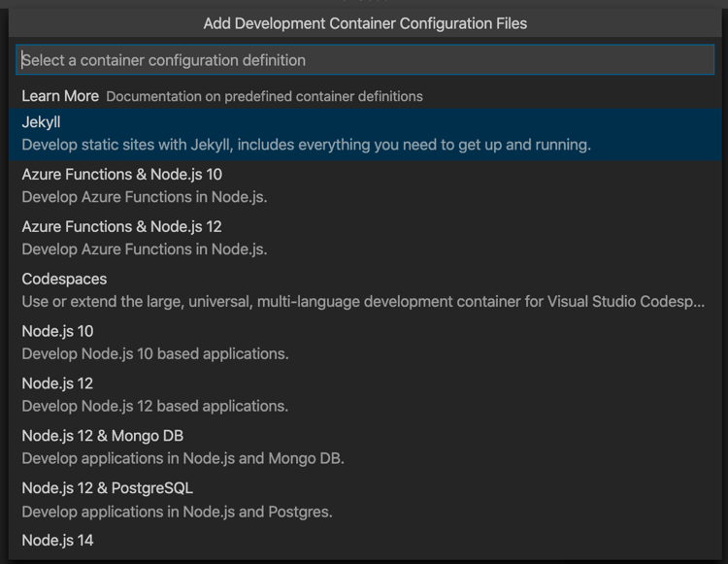Click 'Develop applications in Node.js and Postgres' text
Image resolution: width=728 pixels, height=564 pixels.
pyautogui.click(x=177, y=511)
